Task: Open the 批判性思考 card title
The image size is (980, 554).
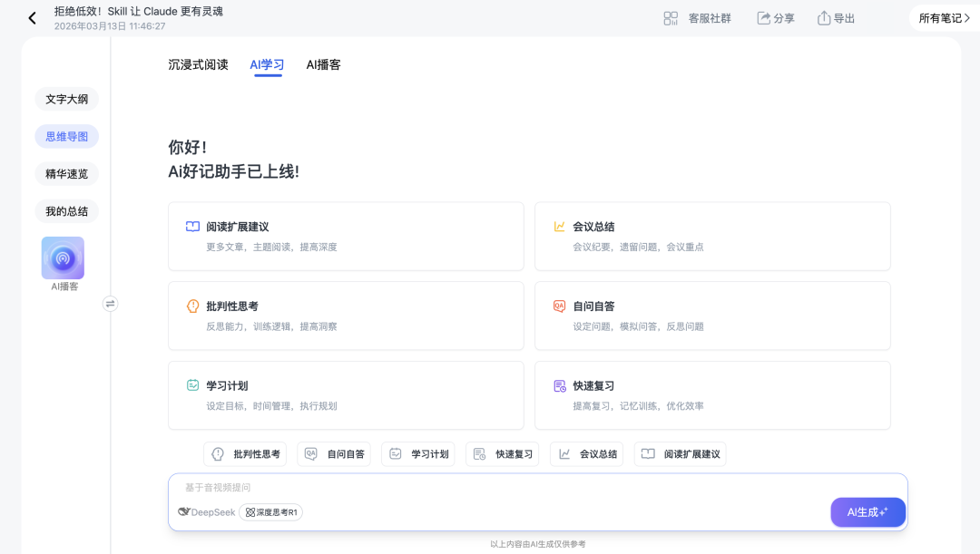Action: click(x=232, y=306)
